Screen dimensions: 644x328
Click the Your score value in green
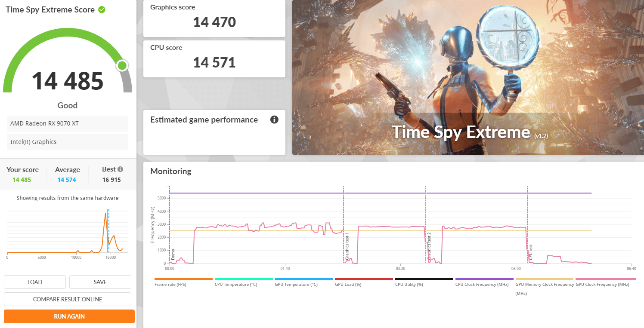[22, 180]
